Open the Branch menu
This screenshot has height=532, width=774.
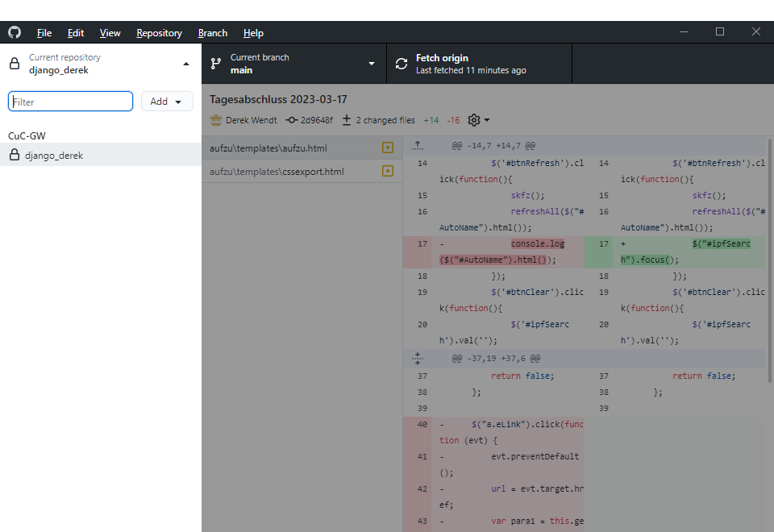[x=213, y=33]
